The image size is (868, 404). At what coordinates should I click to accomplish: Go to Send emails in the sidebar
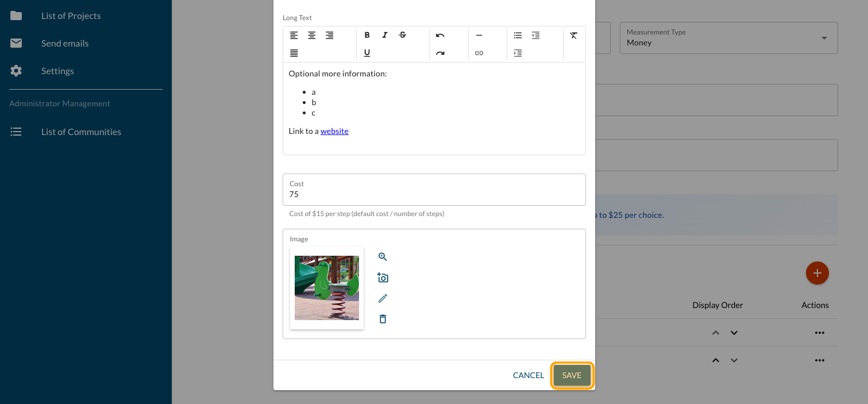tap(65, 43)
